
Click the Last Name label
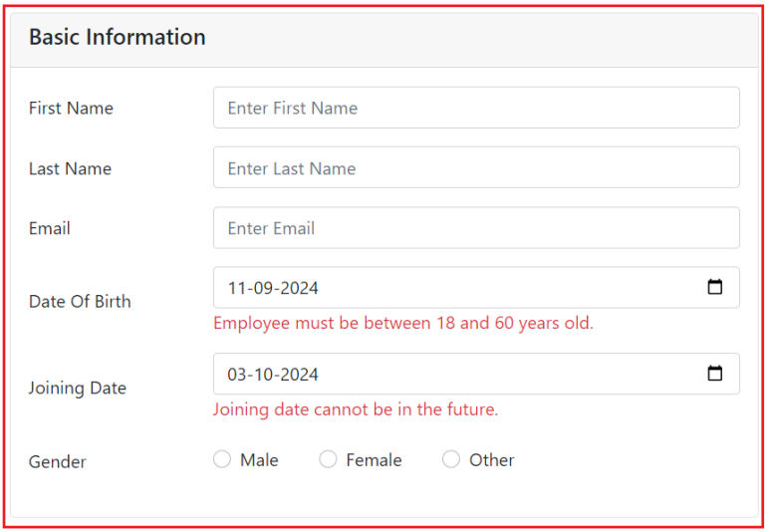click(70, 169)
